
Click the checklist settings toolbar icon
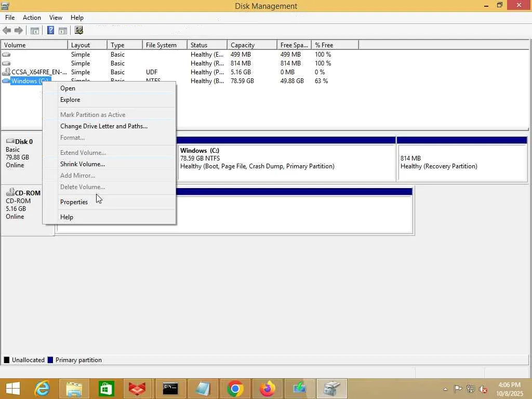tap(79, 31)
